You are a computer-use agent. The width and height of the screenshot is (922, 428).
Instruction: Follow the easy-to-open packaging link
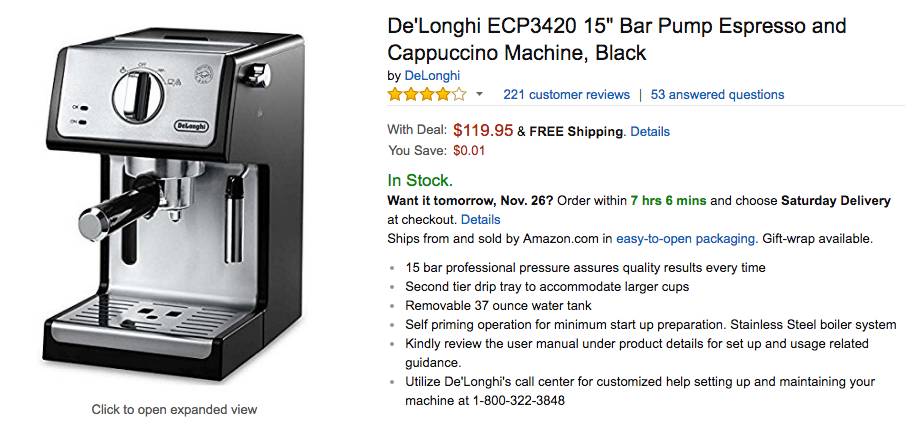coord(686,239)
